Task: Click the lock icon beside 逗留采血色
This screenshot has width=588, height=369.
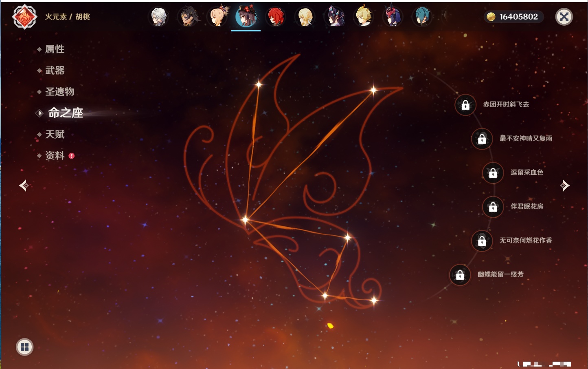Action: tap(493, 173)
